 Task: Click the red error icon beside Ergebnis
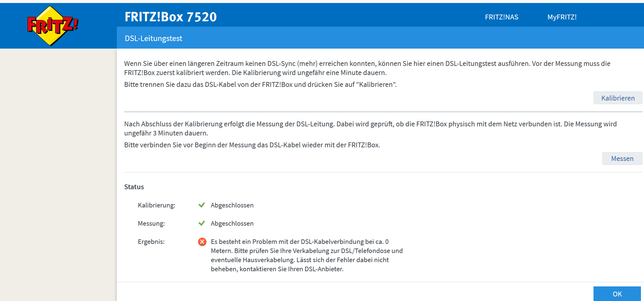[202, 242]
